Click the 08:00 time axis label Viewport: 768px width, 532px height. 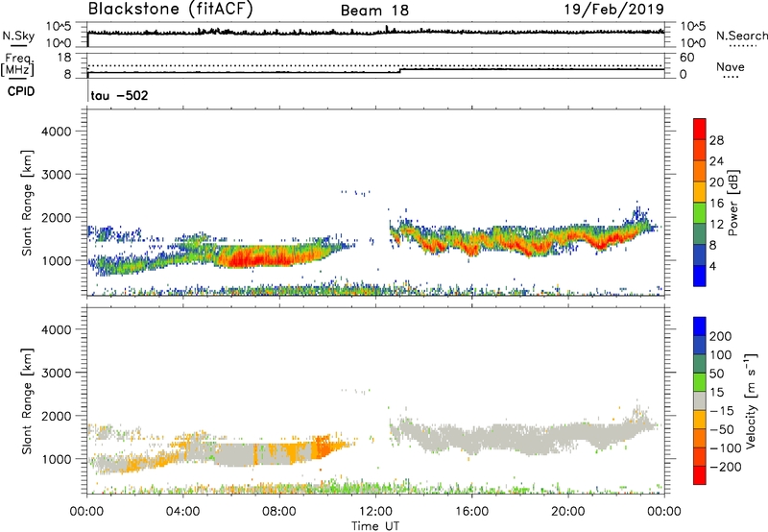click(279, 512)
